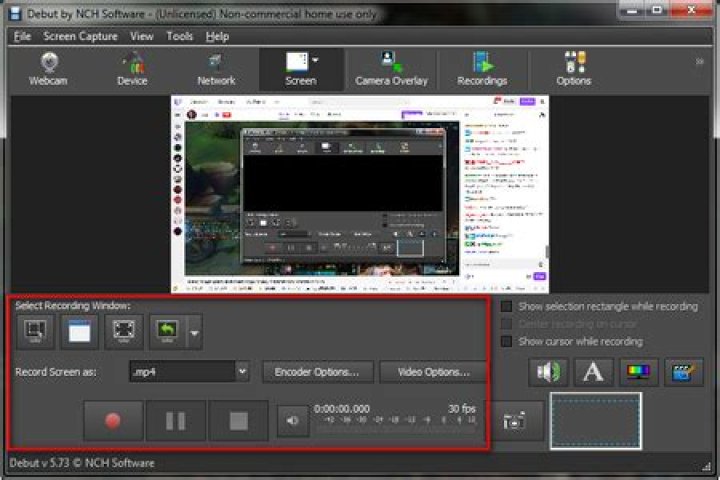Open the View menu
The height and width of the screenshot is (480, 720).
[141, 36]
